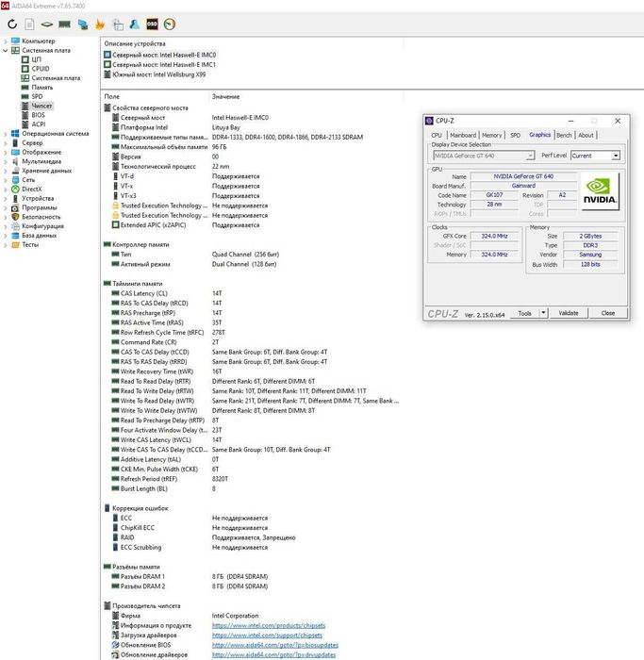The height and width of the screenshot is (660, 644).
Task: Select the Graphics tab in CPU-Z
Action: click(540, 135)
